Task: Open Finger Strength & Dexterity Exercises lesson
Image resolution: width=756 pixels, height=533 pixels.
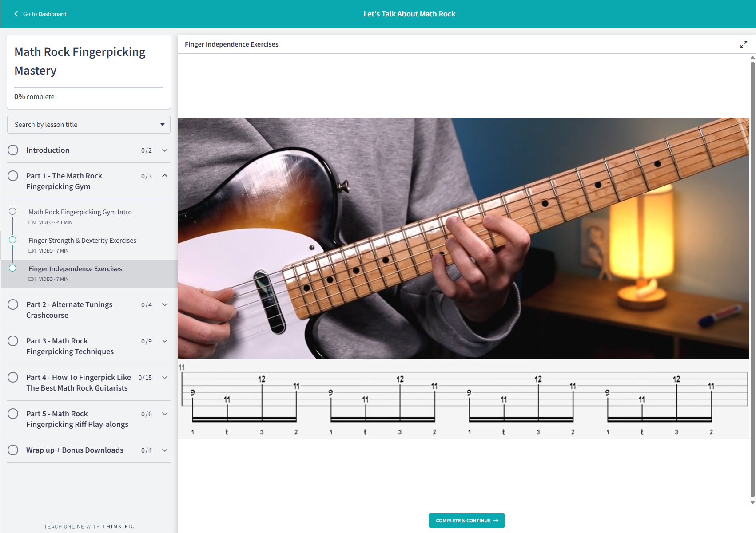Action: [x=82, y=241]
